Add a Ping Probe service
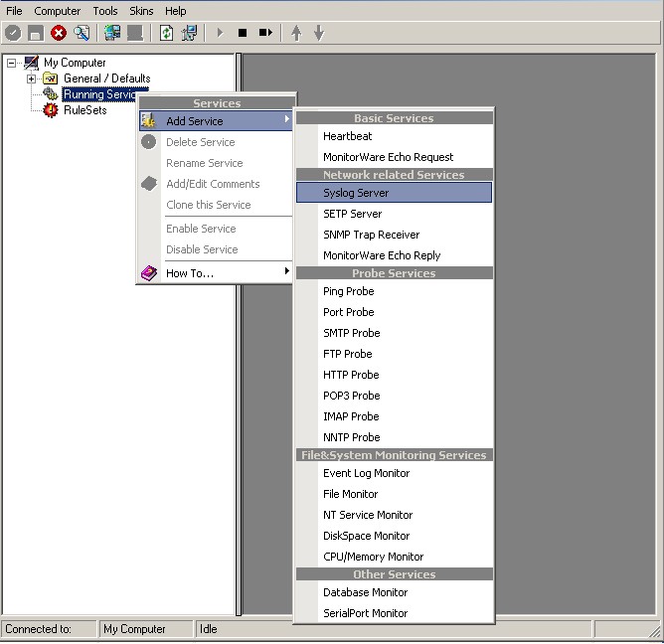664x644 pixels. (395, 291)
